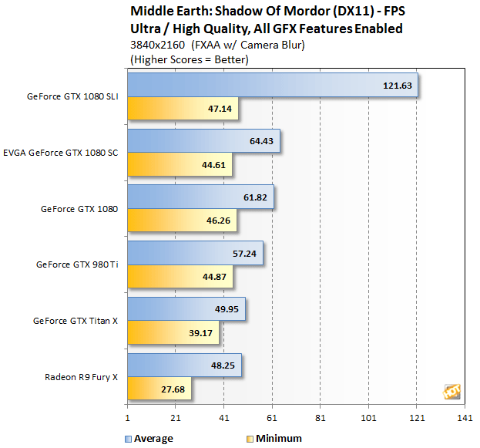Image resolution: width=480 pixels, height=448 pixels.
Task: Click the x-axis tick label 41
Action: (224, 418)
